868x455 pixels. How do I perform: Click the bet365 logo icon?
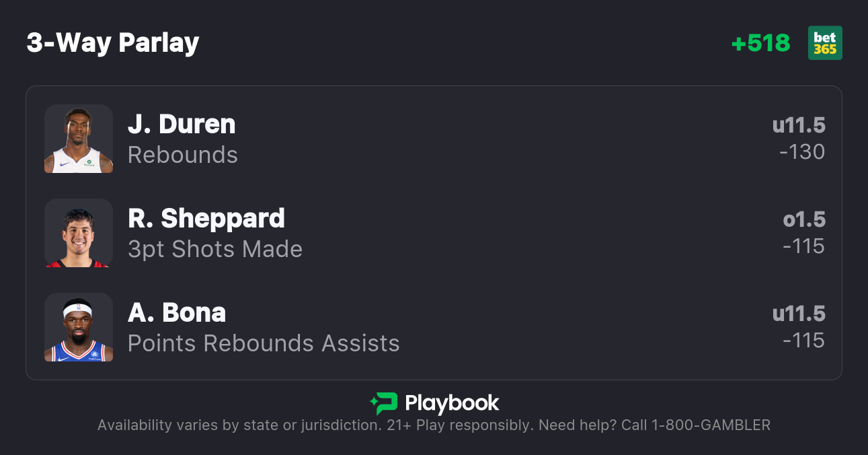pyautogui.click(x=825, y=43)
